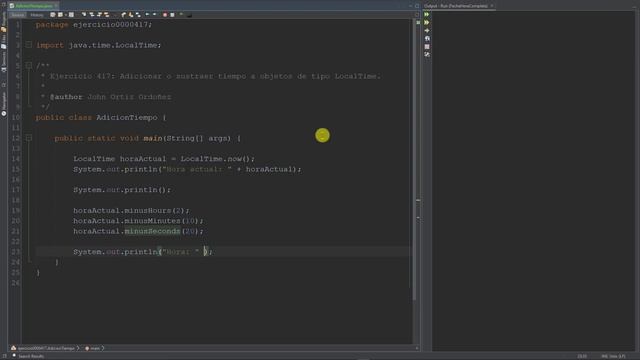Collapse the Javadoc comment fold on line 5
The height and width of the screenshot is (360, 640).
[x=29, y=65]
